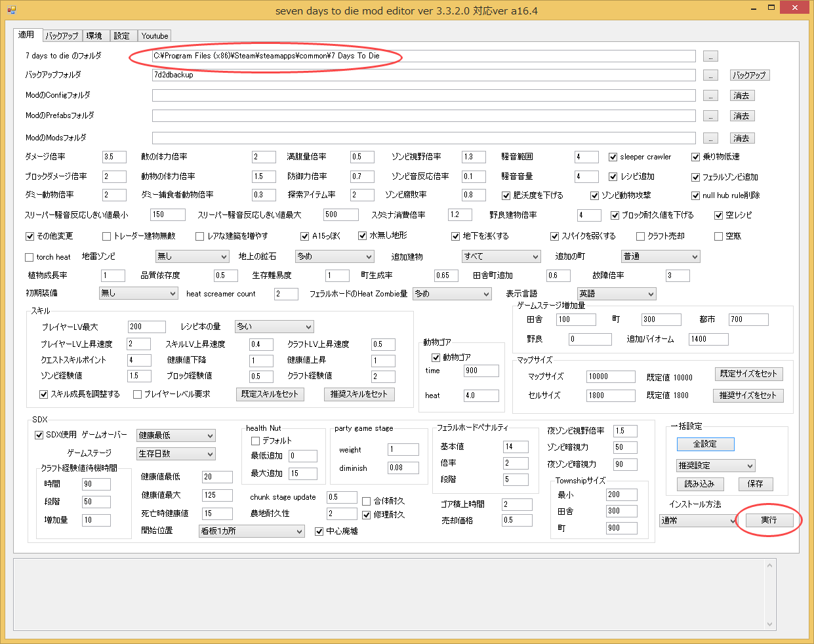Click the 実行 button
Screen dimensions: 814x644
coord(769,520)
